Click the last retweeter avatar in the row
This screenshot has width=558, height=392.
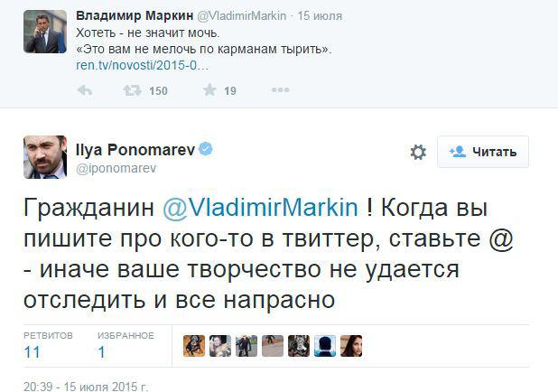[352, 346]
